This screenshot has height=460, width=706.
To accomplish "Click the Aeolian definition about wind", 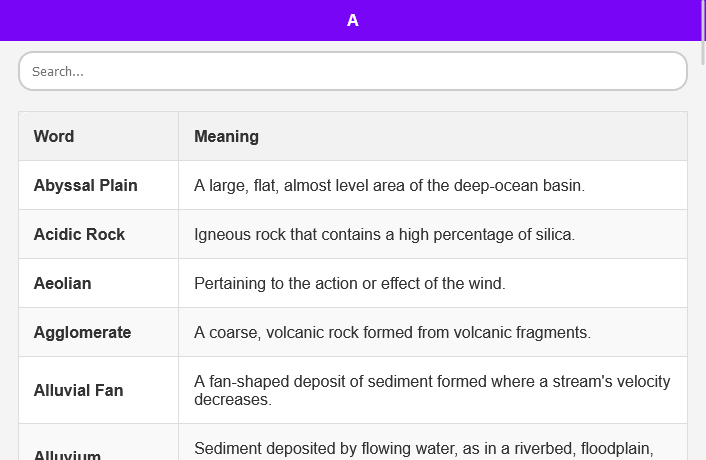I will point(350,283).
